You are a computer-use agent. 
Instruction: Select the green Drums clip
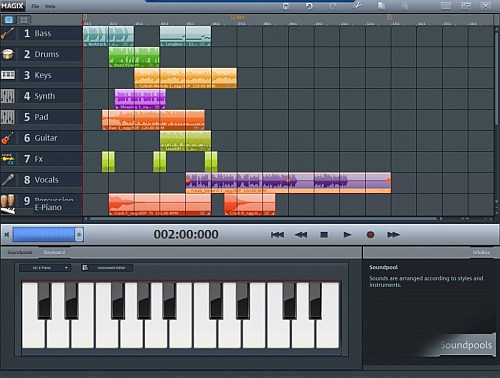134,57
